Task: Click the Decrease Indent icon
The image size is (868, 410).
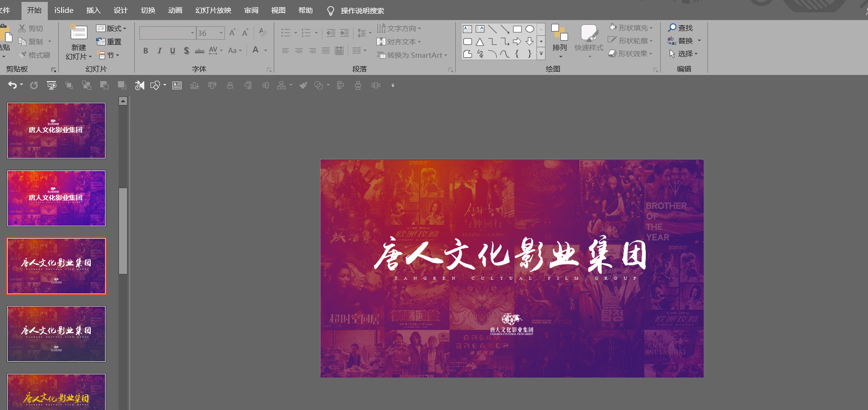Action: pyautogui.click(x=331, y=33)
